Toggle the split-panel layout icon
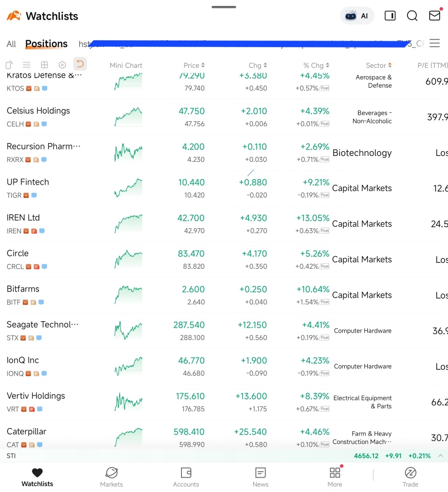Screen dimensions: 448x492 pyautogui.click(x=390, y=16)
